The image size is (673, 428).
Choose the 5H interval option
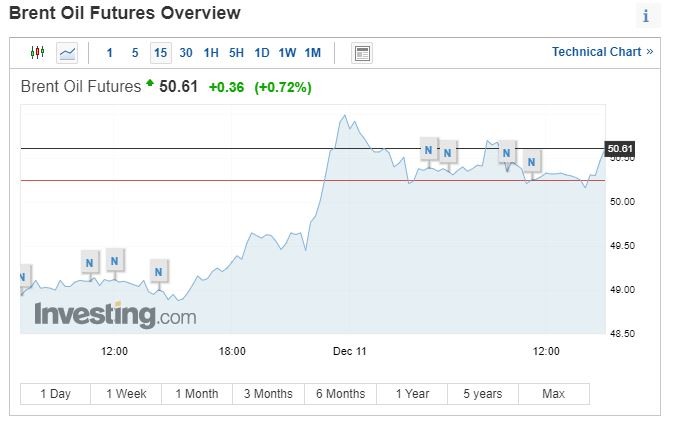236,53
